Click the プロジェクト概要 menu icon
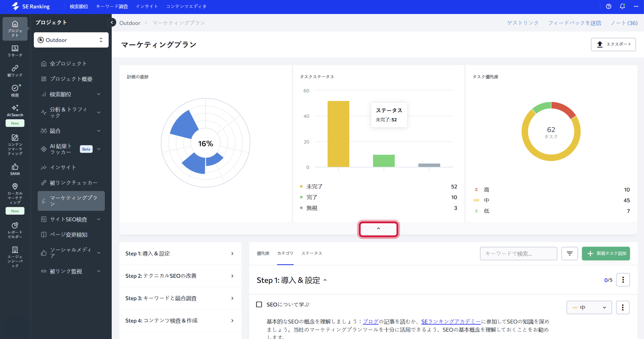The height and width of the screenshot is (339, 644). click(43, 79)
